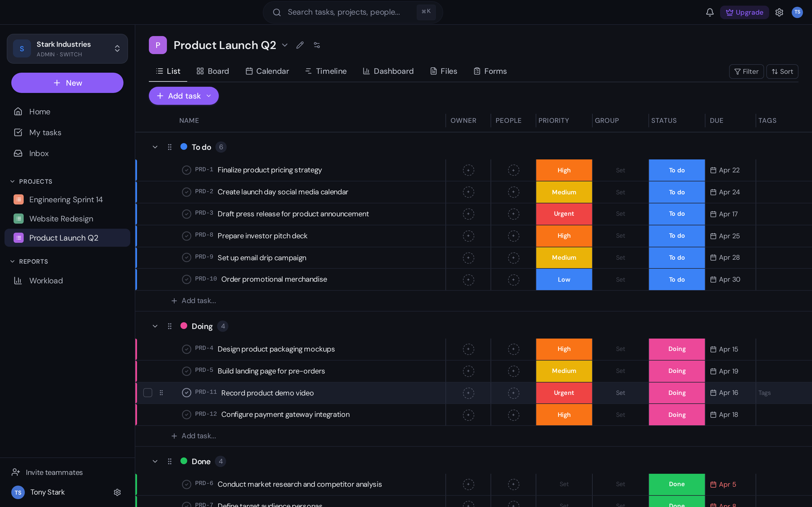Tick the Record product demo video checkbox

tap(148, 393)
